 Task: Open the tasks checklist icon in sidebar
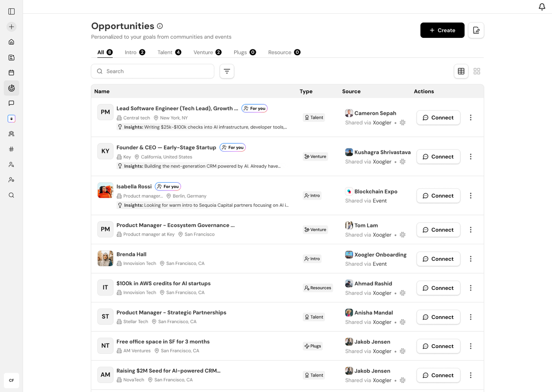tap(12, 57)
